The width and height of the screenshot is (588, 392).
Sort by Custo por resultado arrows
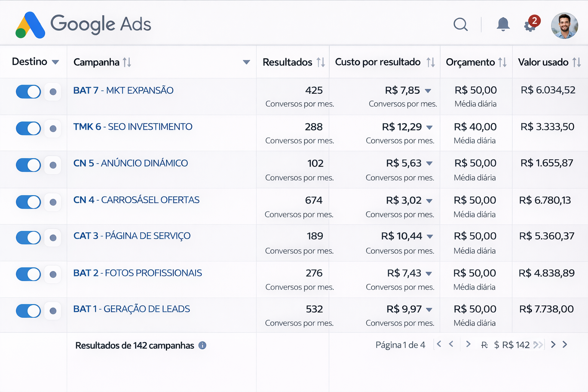pyautogui.click(x=431, y=62)
